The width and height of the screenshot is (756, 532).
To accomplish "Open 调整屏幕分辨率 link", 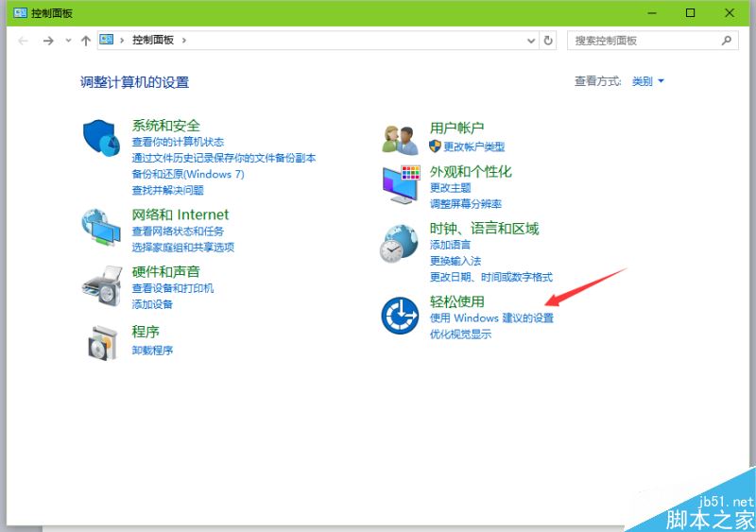I will point(465,204).
